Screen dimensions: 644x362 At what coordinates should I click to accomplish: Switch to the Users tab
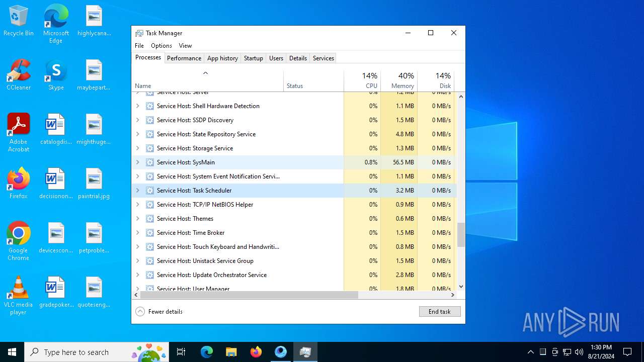click(276, 58)
